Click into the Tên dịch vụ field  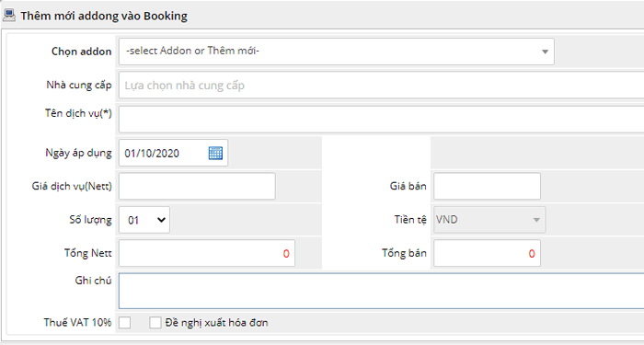click(381, 119)
